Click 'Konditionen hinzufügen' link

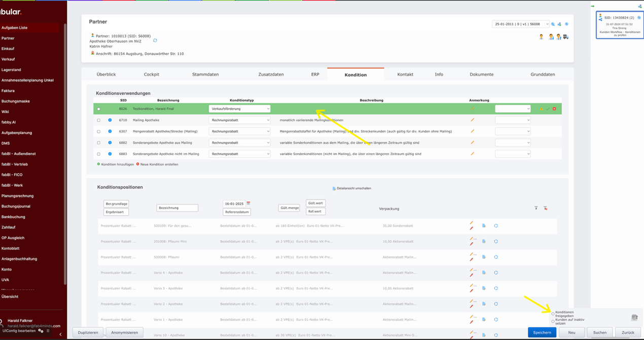(x=117, y=164)
